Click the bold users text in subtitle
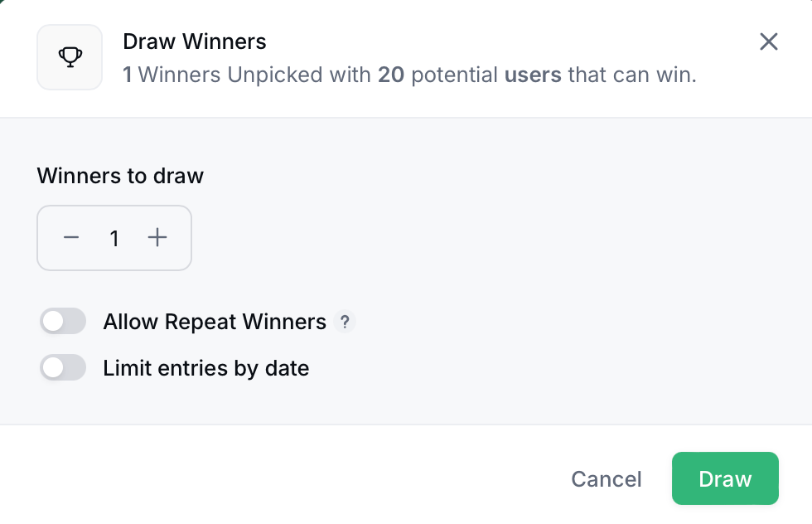The width and height of the screenshot is (812, 524). 534,75
